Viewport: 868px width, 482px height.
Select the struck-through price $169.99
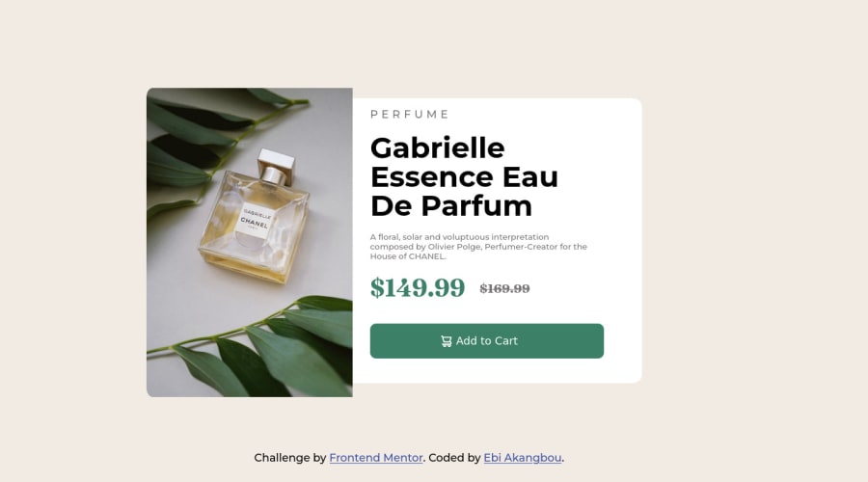tap(504, 288)
